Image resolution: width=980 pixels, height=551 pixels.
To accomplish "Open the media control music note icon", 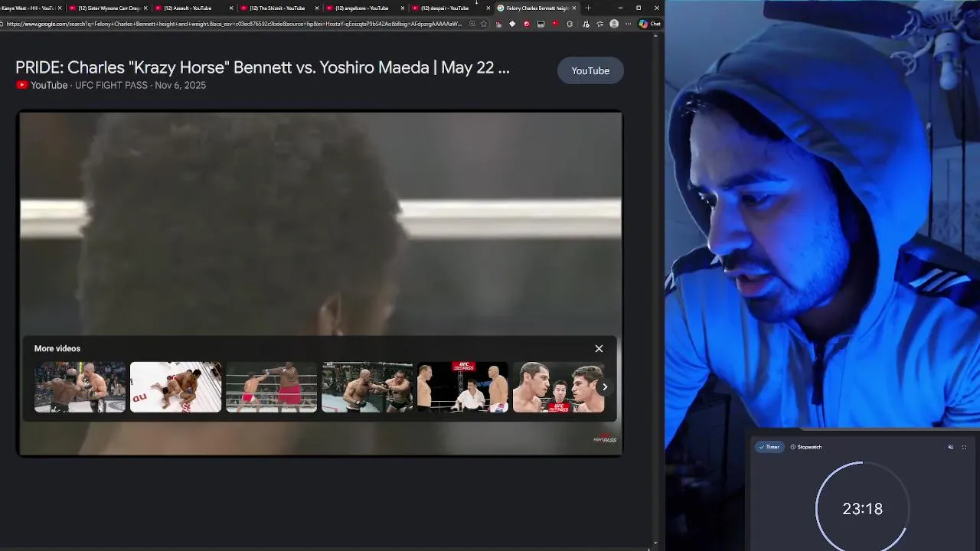I will click(x=586, y=24).
